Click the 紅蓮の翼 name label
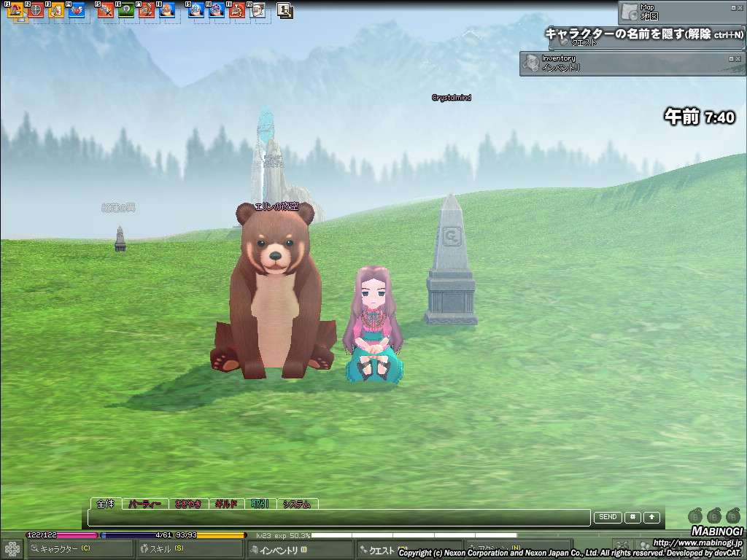747x560 pixels. pos(119,208)
